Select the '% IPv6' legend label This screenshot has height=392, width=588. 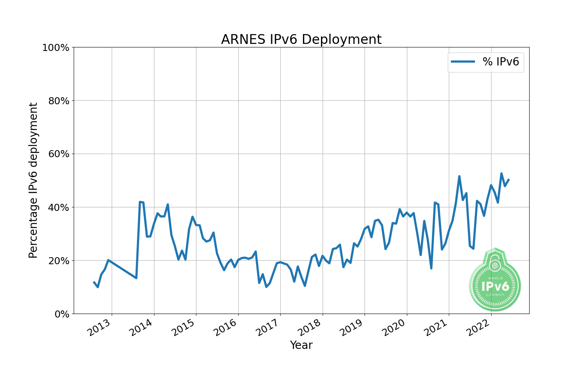pyautogui.click(x=501, y=62)
